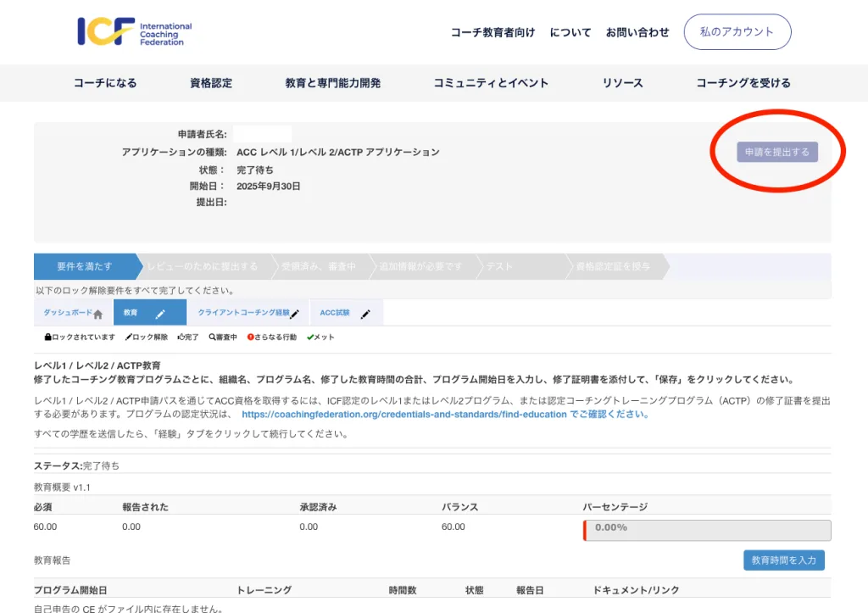Open 私のアカント account button
Screen dimensions: 868x613
tap(737, 32)
